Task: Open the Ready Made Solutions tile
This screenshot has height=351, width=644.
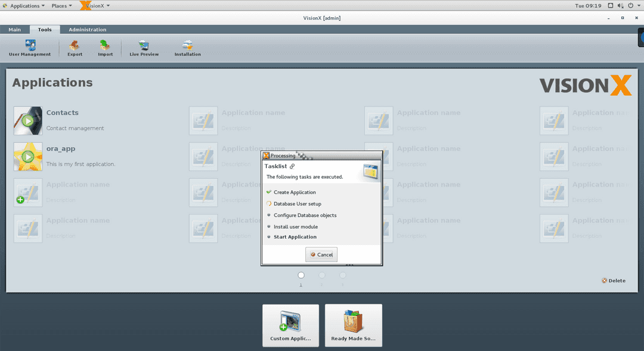Action: tap(353, 325)
